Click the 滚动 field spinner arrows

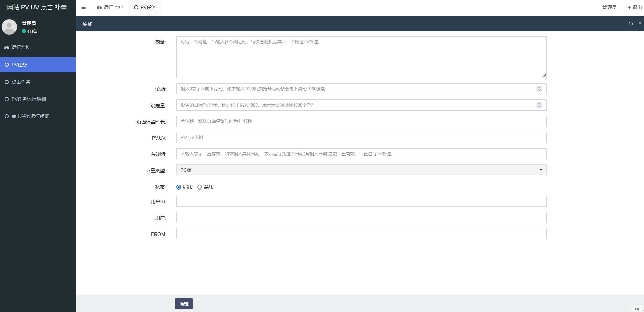coord(539,89)
